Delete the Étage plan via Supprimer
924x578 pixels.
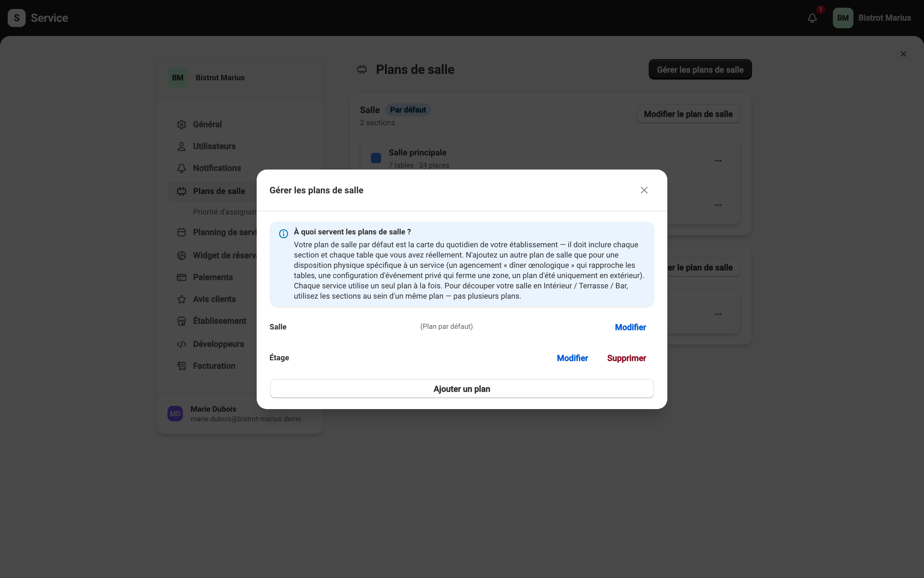tap(626, 358)
